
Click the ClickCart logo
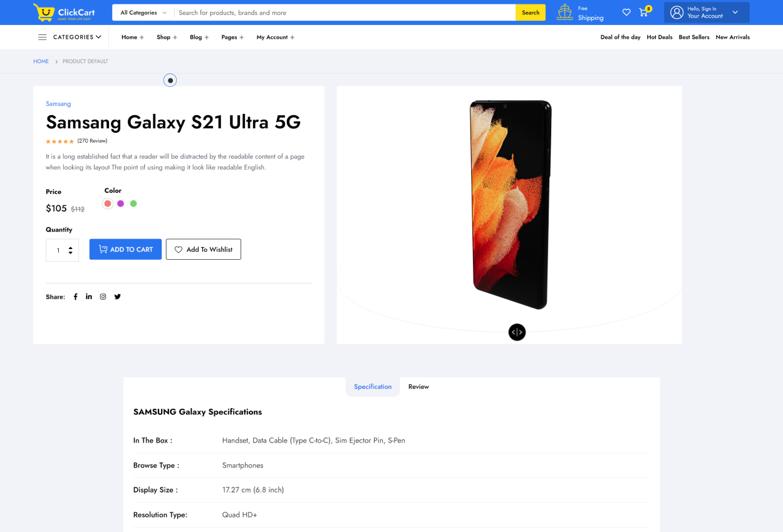pos(64,13)
